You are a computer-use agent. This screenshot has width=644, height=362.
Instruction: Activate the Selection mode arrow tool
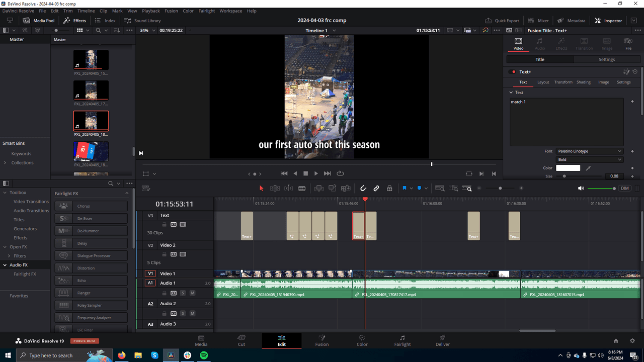[261, 189]
